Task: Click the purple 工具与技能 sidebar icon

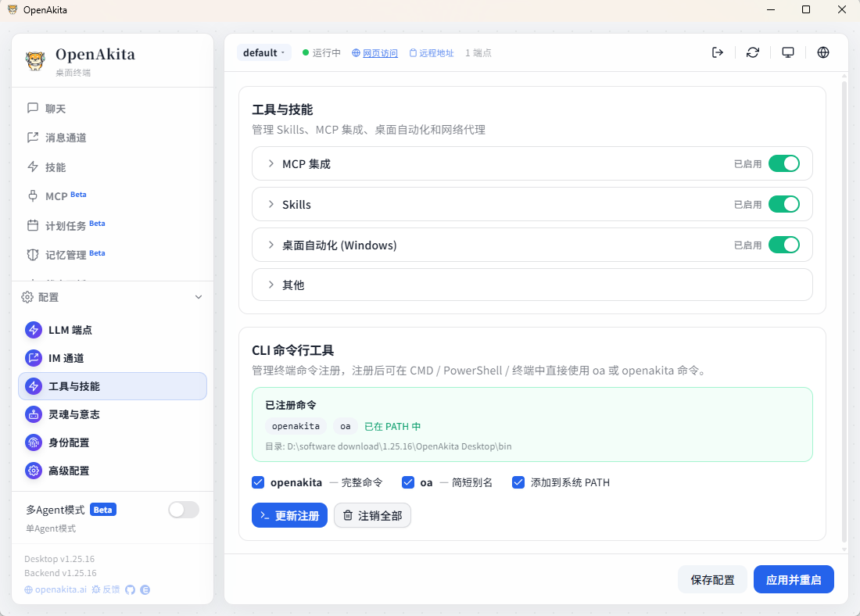Action: tap(34, 386)
